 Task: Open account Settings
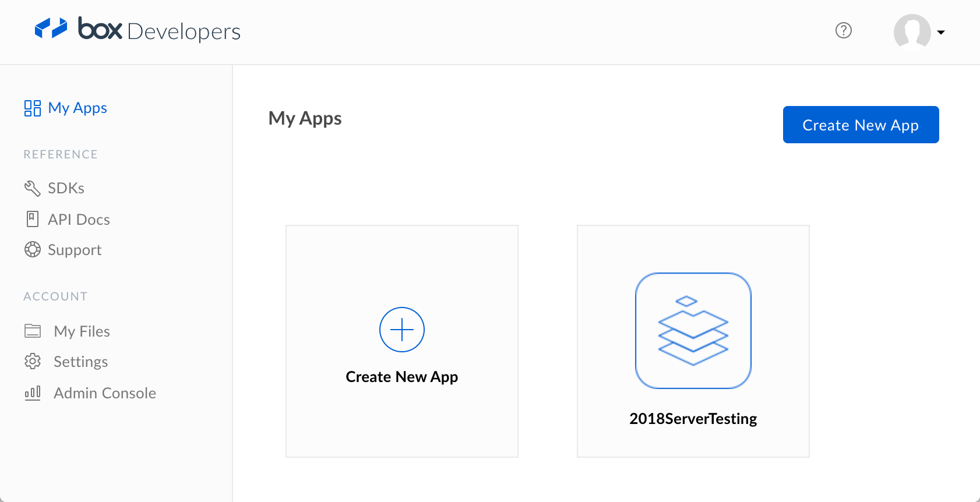click(80, 362)
